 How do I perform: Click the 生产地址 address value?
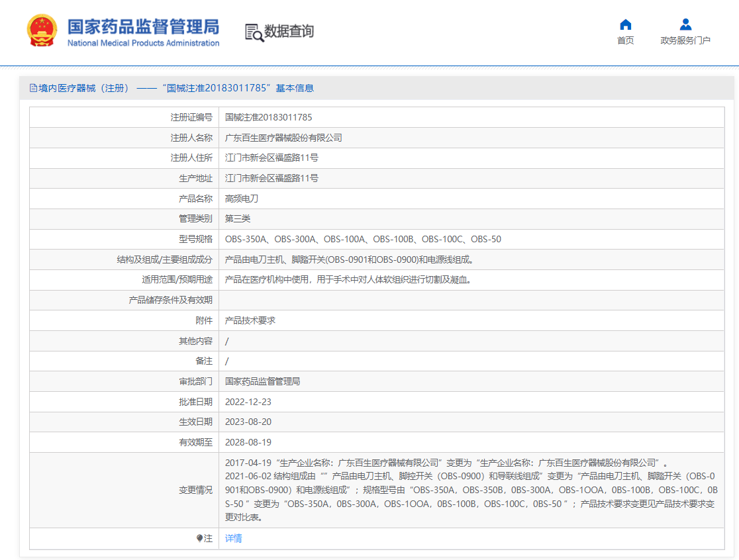[271, 178]
